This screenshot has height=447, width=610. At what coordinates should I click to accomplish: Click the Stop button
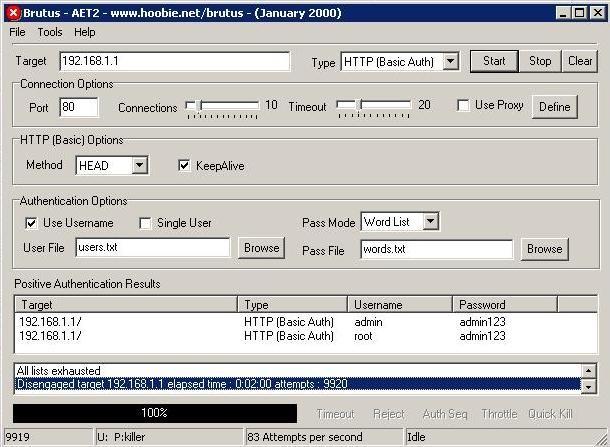click(540, 61)
